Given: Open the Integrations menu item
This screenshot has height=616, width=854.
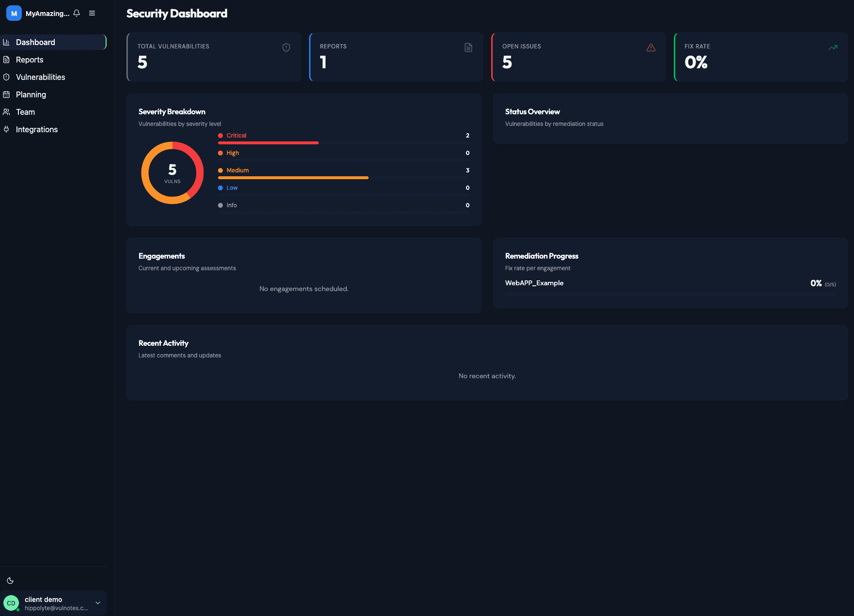Looking at the screenshot, I should coord(53,129).
